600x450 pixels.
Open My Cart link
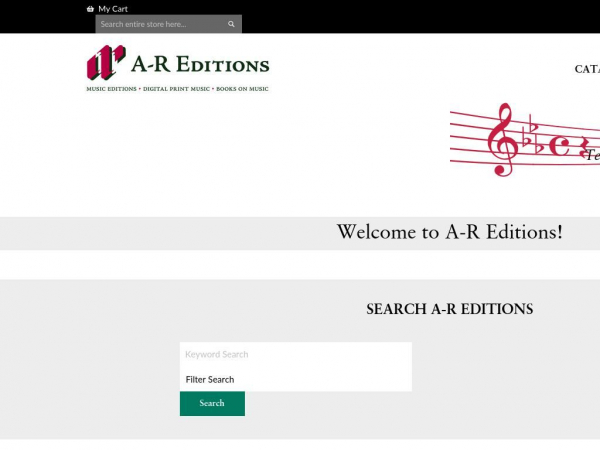[113, 9]
